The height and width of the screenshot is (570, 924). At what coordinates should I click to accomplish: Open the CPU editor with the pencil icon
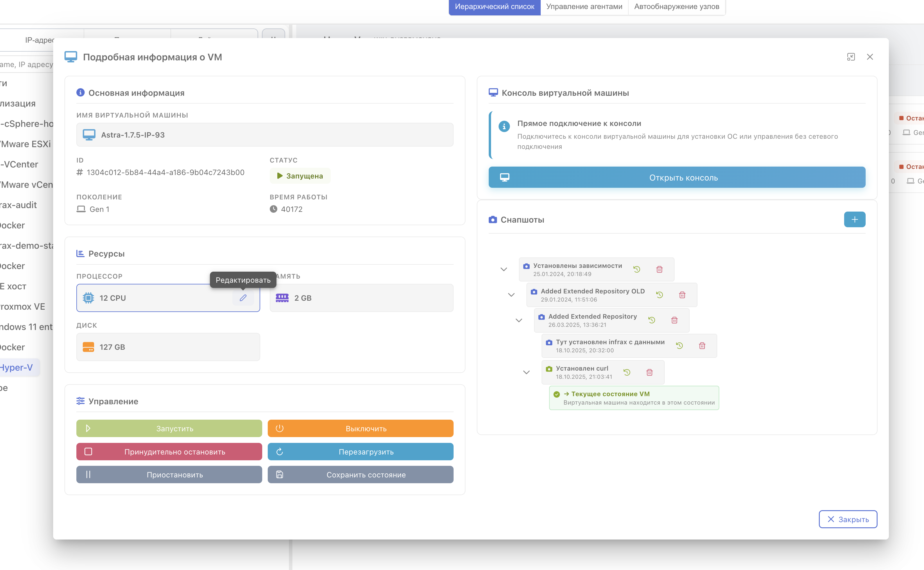pyautogui.click(x=243, y=298)
